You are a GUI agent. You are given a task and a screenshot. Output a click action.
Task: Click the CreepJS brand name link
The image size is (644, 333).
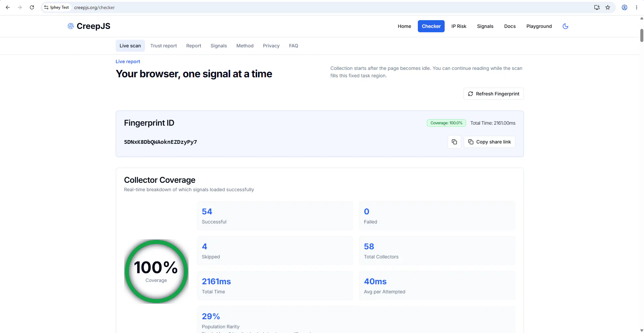[x=93, y=26]
